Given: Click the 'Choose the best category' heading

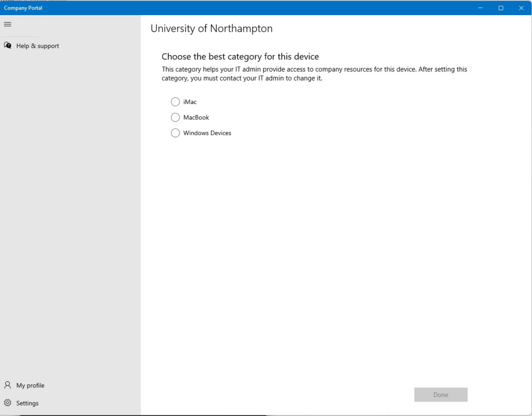Looking at the screenshot, I should 240,56.
